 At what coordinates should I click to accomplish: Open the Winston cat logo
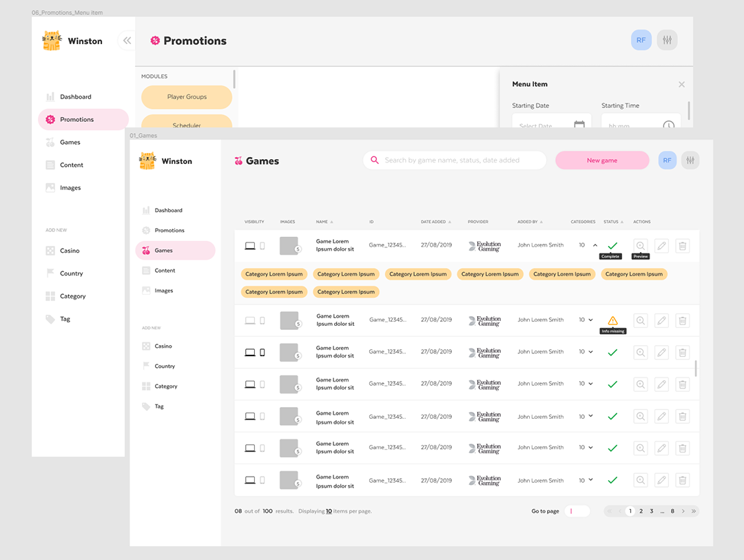pyautogui.click(x=147, y=160)
